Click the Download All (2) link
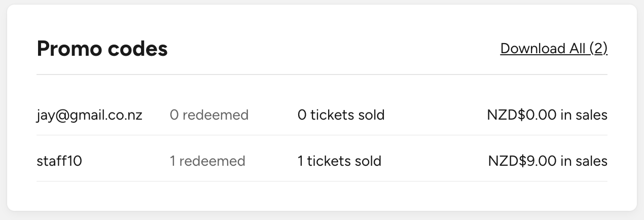This screenshot has width=644, height=220. coord(553,49)
